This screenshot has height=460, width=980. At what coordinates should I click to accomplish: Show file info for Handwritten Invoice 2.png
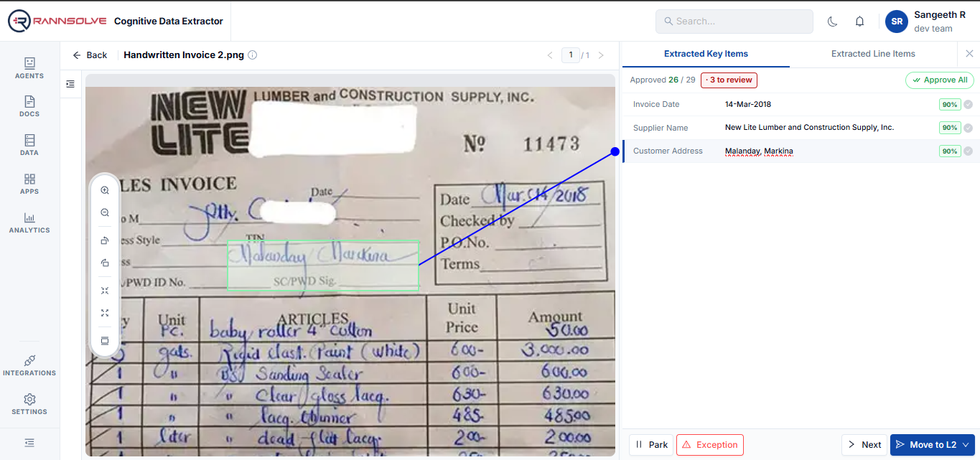coord(253,55)
